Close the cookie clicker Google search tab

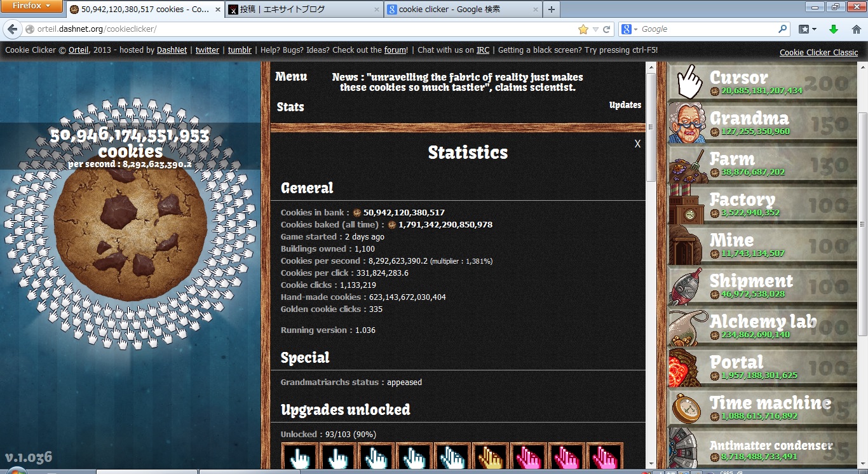pos(535,10)
